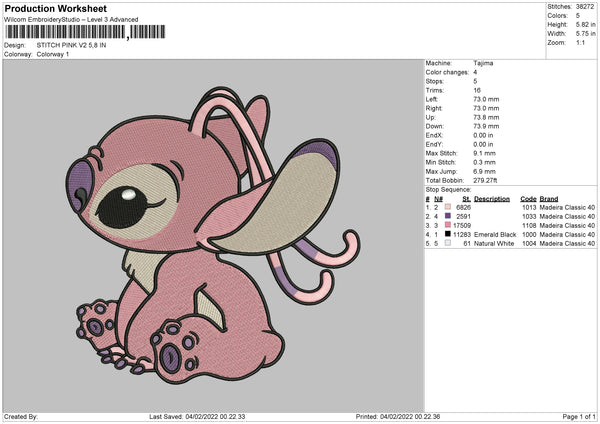Select thread code 1108
The image size is (600, 424).
[529, 225]
